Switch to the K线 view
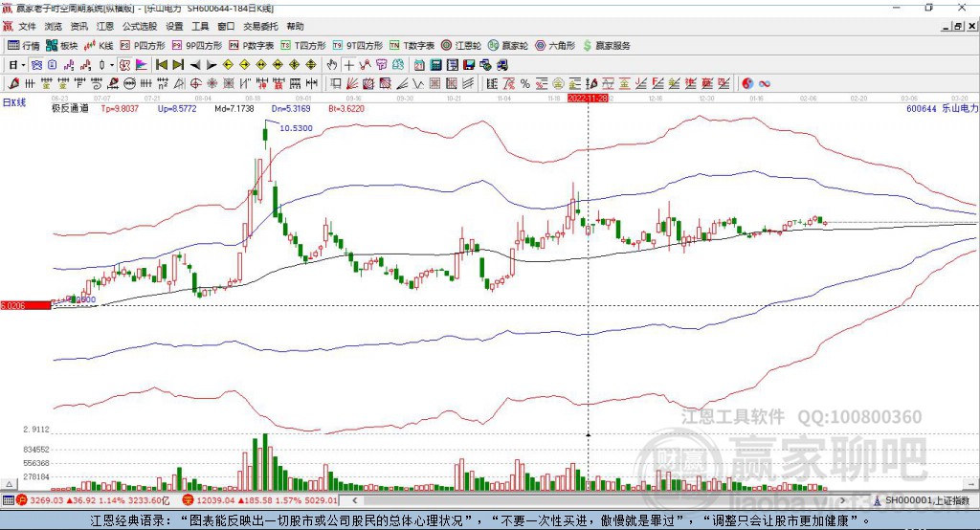 99,45
